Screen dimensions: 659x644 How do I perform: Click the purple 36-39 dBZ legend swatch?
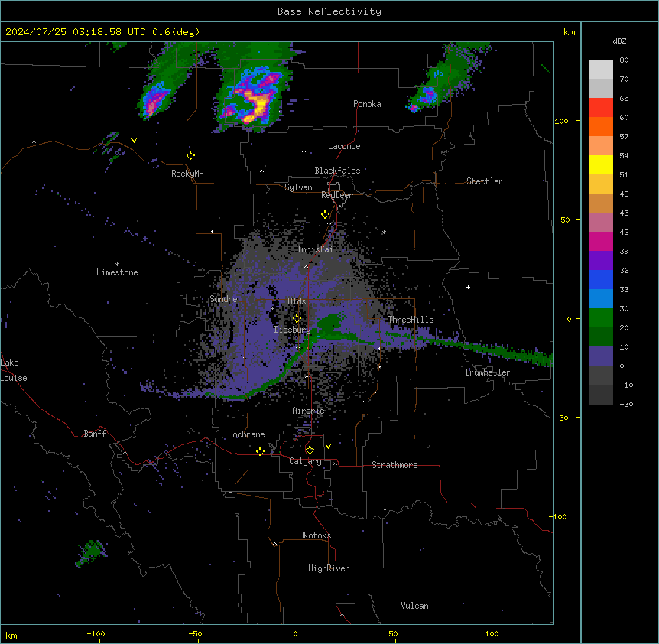(x=601, y=261)
